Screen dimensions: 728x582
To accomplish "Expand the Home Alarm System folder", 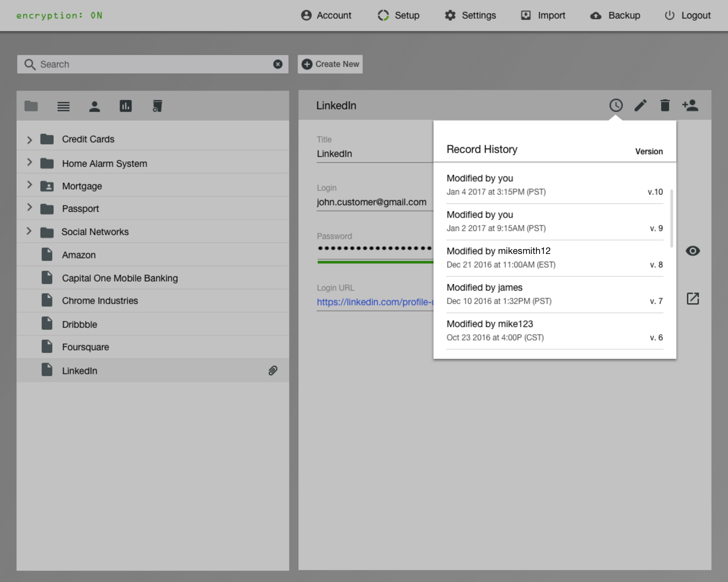I will coord(29,163).
